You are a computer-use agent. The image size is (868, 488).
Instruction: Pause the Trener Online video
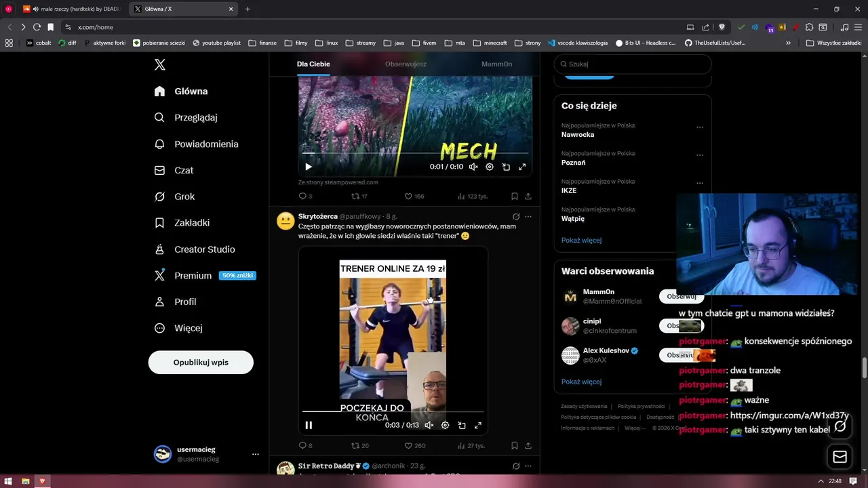[x=309, y=425]
